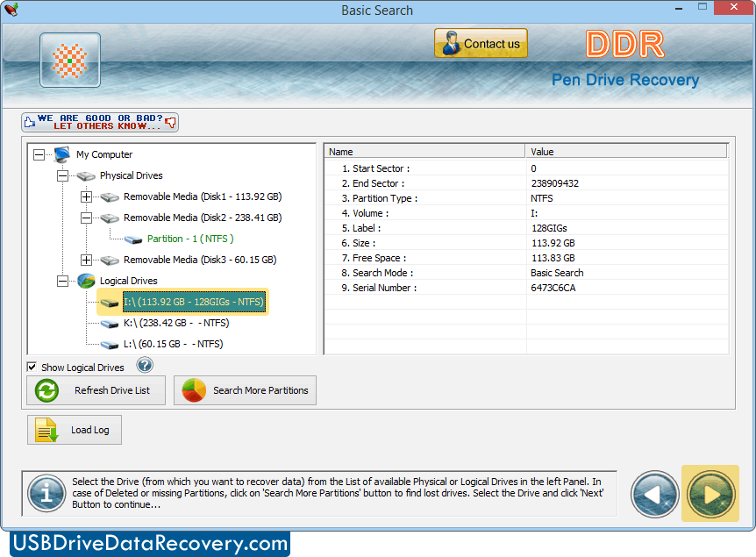This screenshot has height=557, width=756.
Task: Click the blue help question mark icon
Action: pos(145,366)
